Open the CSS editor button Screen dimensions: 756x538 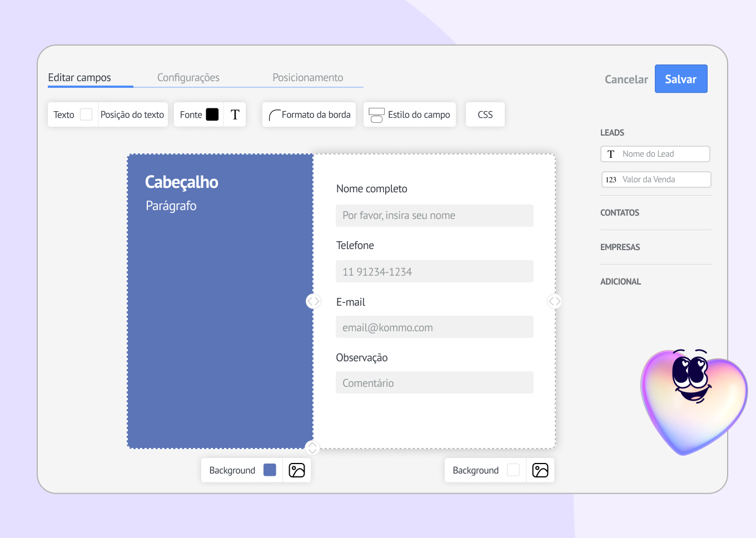click(485, 114)
